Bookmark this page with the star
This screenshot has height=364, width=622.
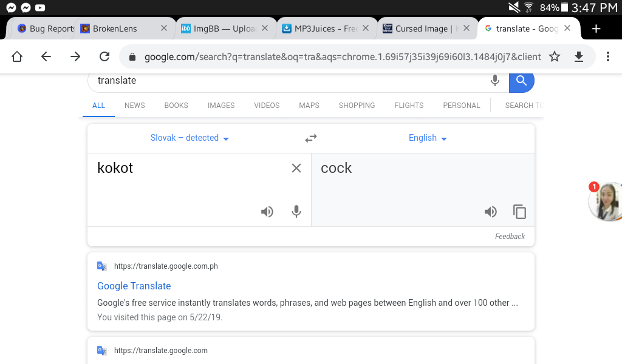[555, 56]
